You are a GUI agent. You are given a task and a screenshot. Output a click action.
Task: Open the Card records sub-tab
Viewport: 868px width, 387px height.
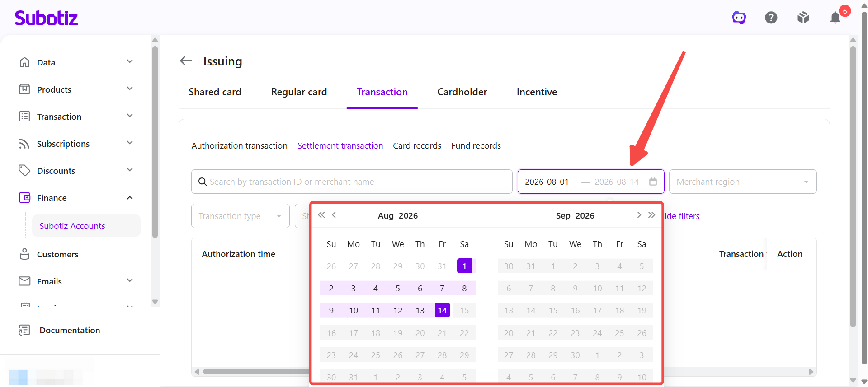(x=417, y=145)
